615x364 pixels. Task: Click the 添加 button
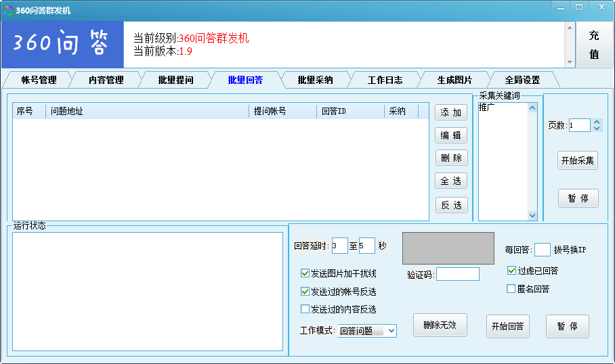pyautogui.click(x=451, y=112)
